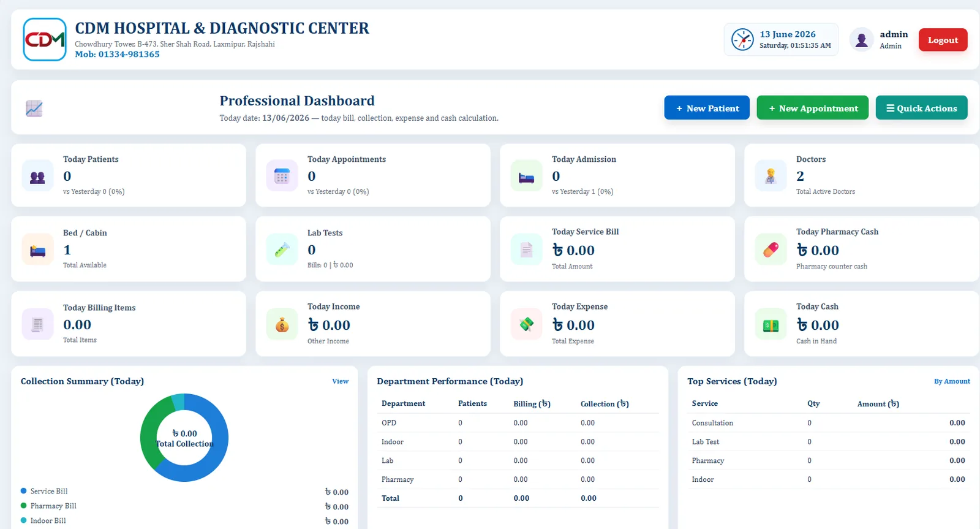
Task: Click the Today Service Bill document icon
Action: (x=526, y=249)
